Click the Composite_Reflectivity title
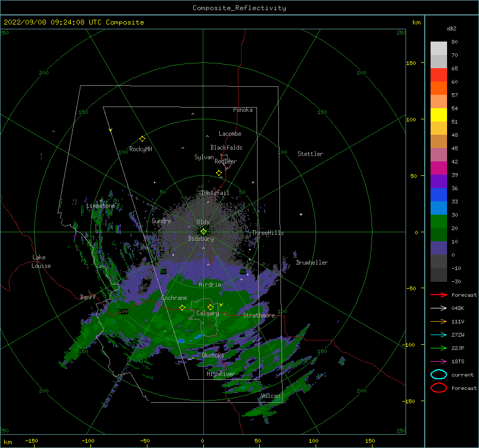479x448 pixels. point(239,8)
